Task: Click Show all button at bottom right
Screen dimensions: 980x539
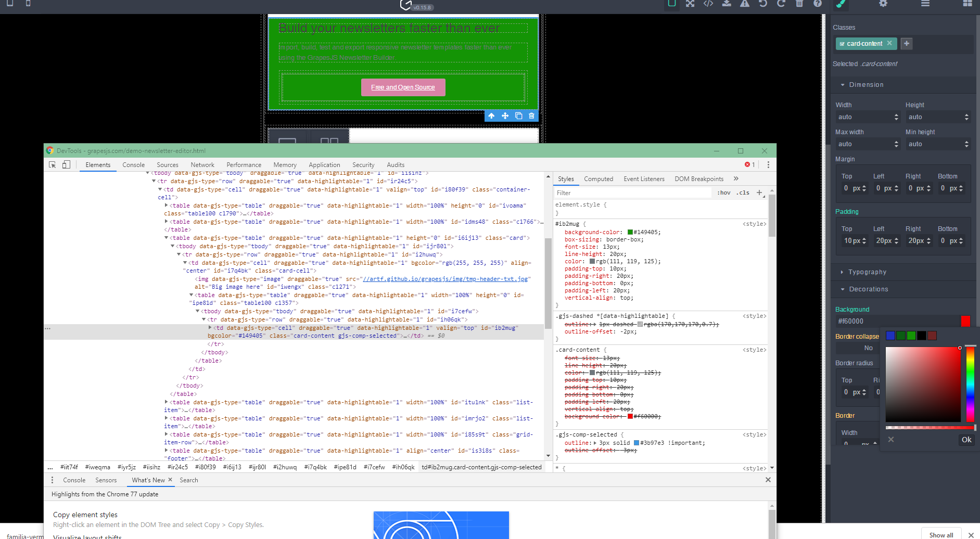Action: [941, 535]
